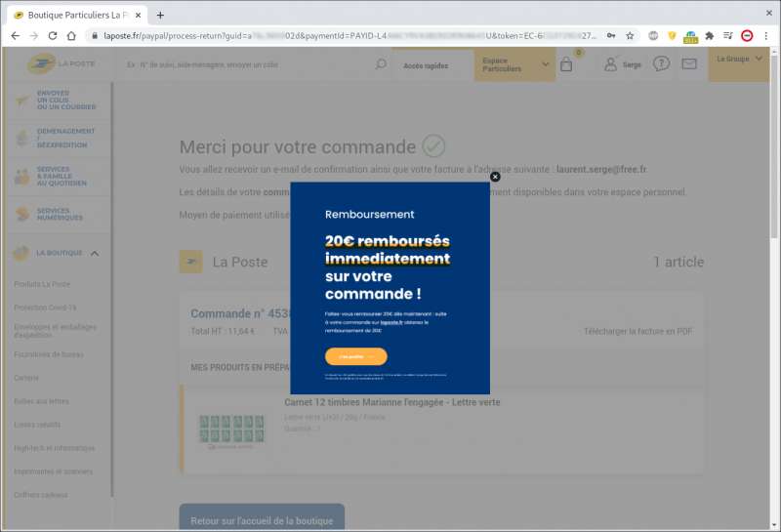
Task: Open the yellow shield extension icon
Action: point(672,36)
